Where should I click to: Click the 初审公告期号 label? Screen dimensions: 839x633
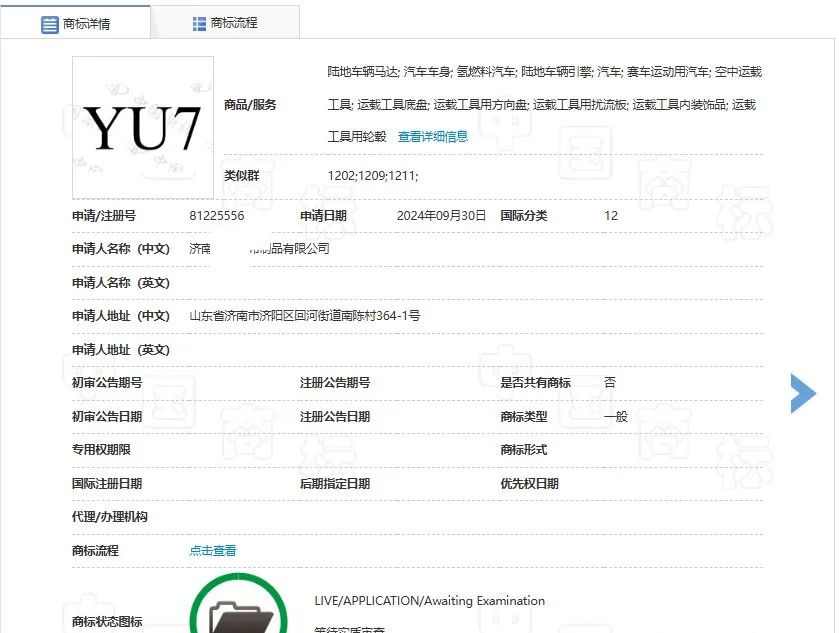107,383
